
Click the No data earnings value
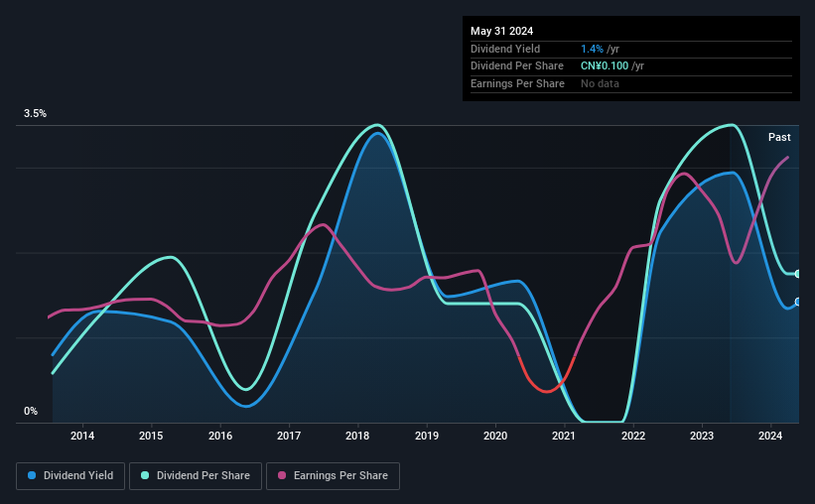pyautogui.click(x=600, y=83)
